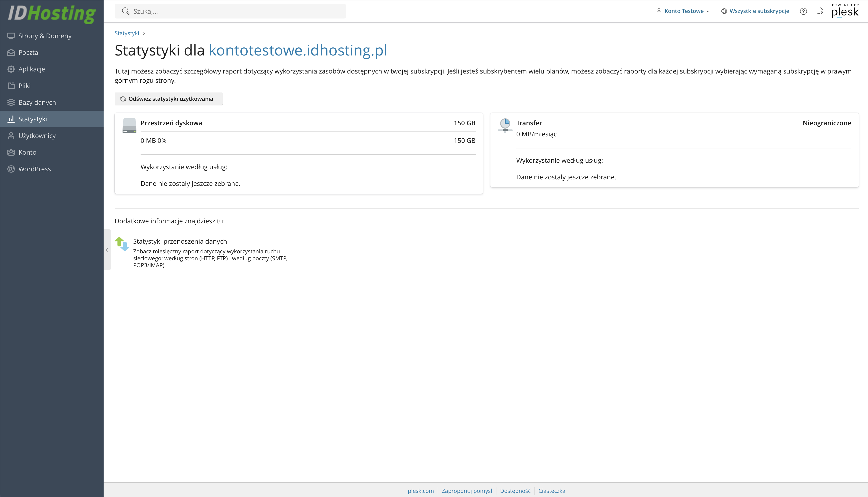Open Strony & Domeny menu item

point(45,36)
